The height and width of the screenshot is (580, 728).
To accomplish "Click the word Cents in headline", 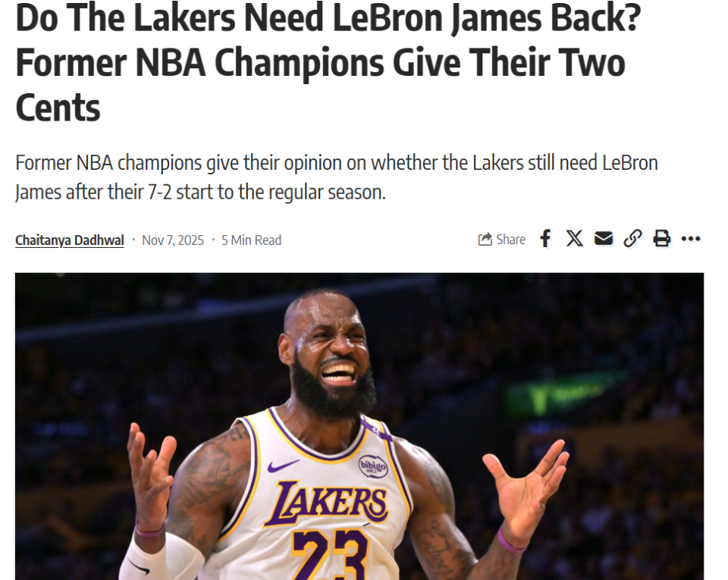I will [58, 108].
